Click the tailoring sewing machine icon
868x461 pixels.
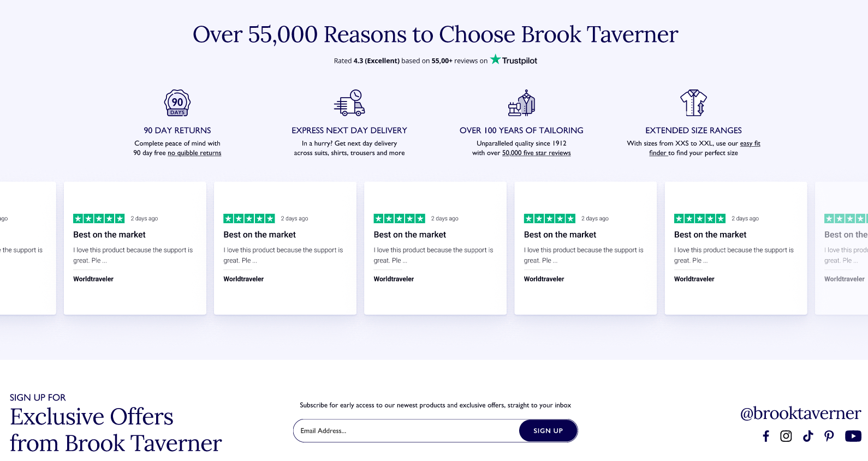coord(521,103)
